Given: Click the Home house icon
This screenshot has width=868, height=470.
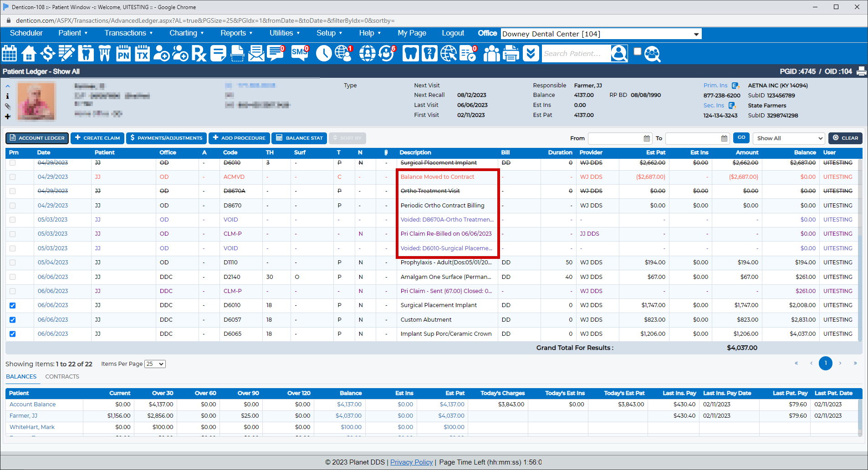Looking at the screenshot, I should coord(29,54).
